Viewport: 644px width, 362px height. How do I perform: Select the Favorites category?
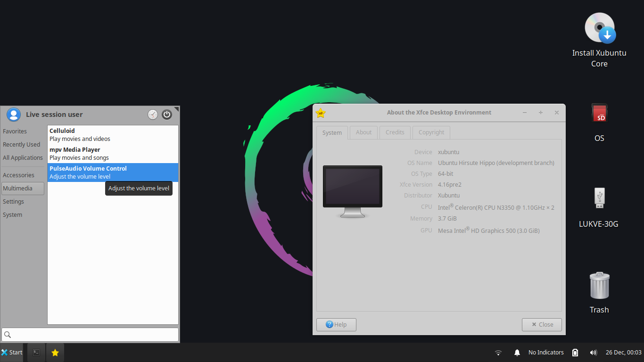(23, 132)
